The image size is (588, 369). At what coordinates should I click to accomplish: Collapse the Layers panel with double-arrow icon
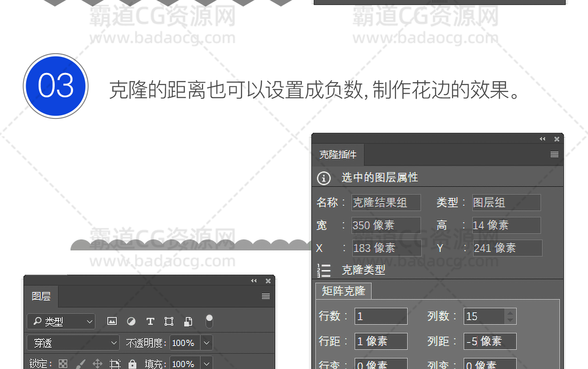click(x=254, y=281)
